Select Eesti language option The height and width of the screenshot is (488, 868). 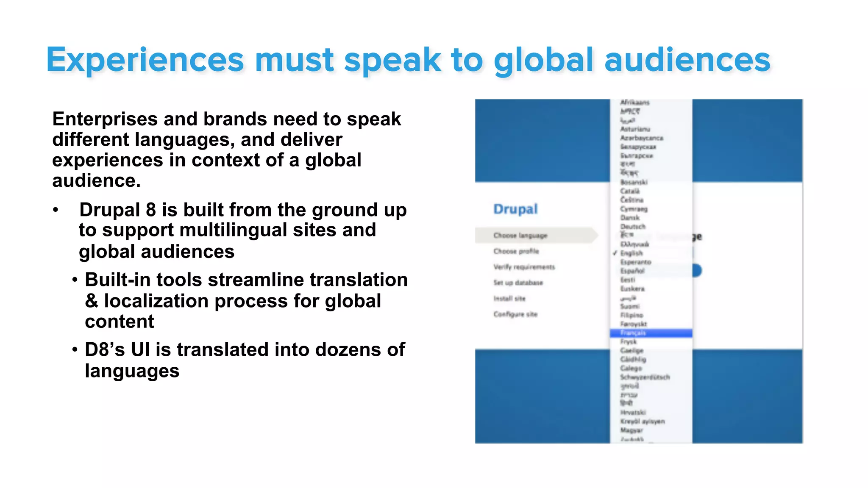628,280
